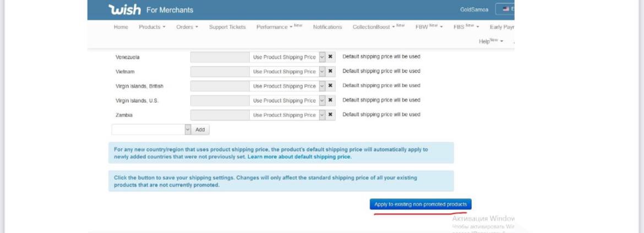This screenshot has width=644, height=233.
Task: Click Apply to existing non-promoted products
Action: pyautogui.click(x=421, y=204)
